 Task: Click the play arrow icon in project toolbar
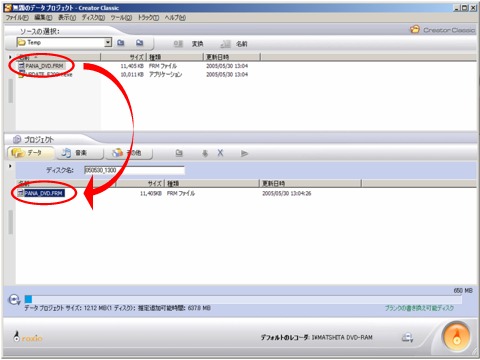[244, 153]
